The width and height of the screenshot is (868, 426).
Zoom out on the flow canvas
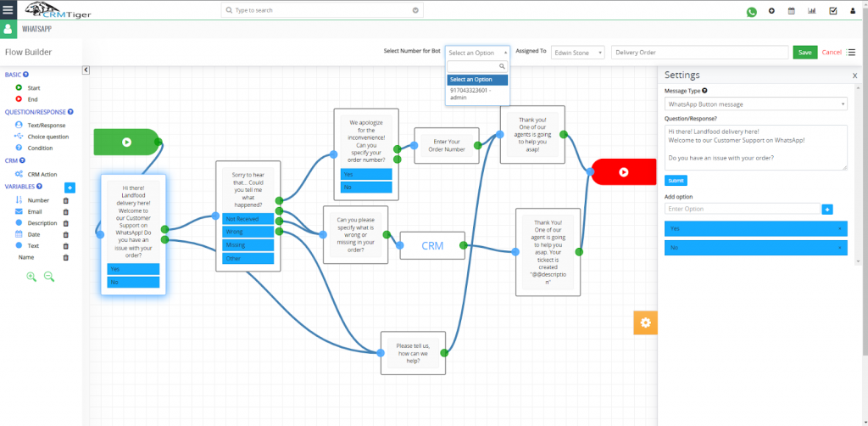coord(49,277)
